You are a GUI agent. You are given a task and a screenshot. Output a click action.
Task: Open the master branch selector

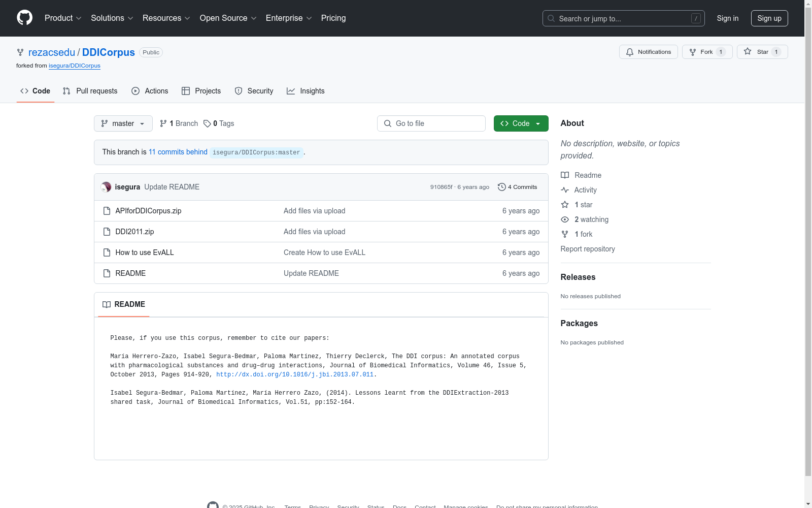pos(123,123)
